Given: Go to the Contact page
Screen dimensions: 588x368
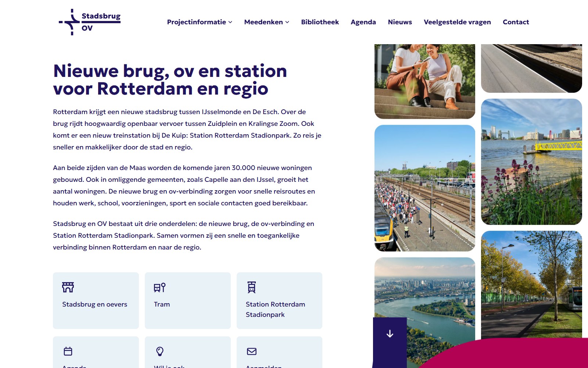Looking at the screenshot, I should pos(516,22).
